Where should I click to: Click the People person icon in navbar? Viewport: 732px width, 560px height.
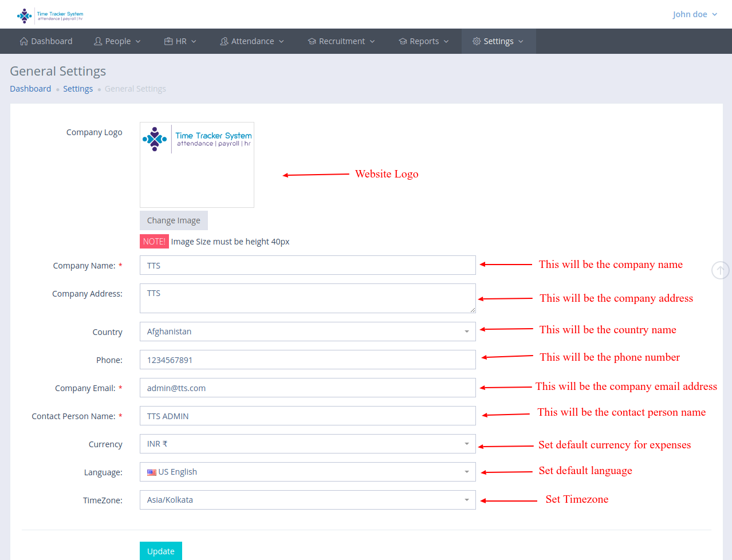98,41
